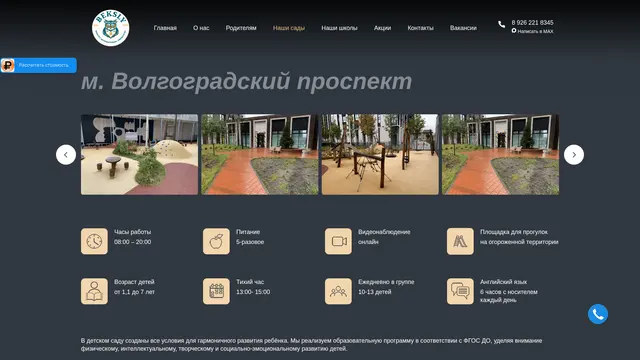This screenshot has height=360, width=640.
Task: Call the number 8 926 221 8345
Action: point(532,22)
